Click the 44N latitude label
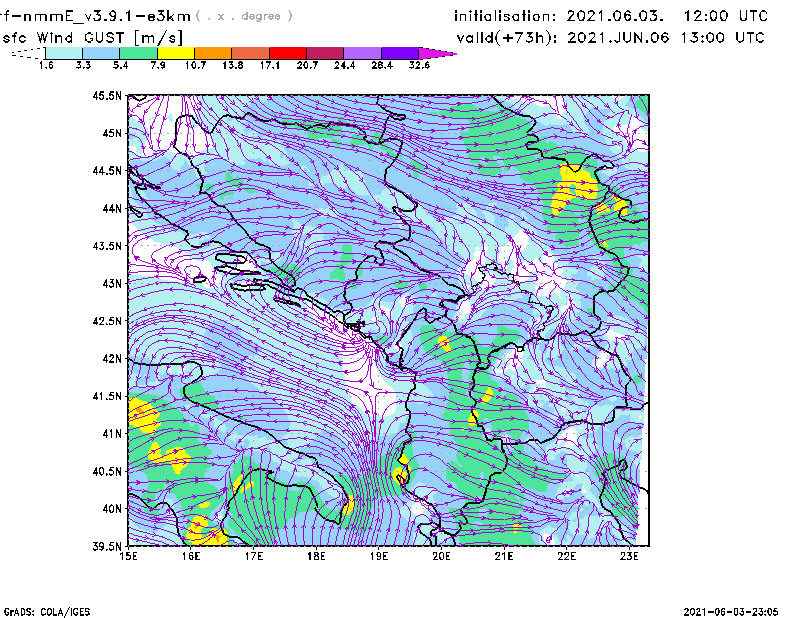 pos(112,208)
